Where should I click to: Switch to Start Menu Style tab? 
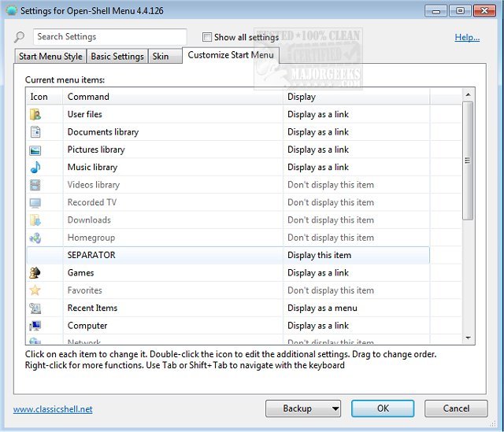tap(50, 56)
